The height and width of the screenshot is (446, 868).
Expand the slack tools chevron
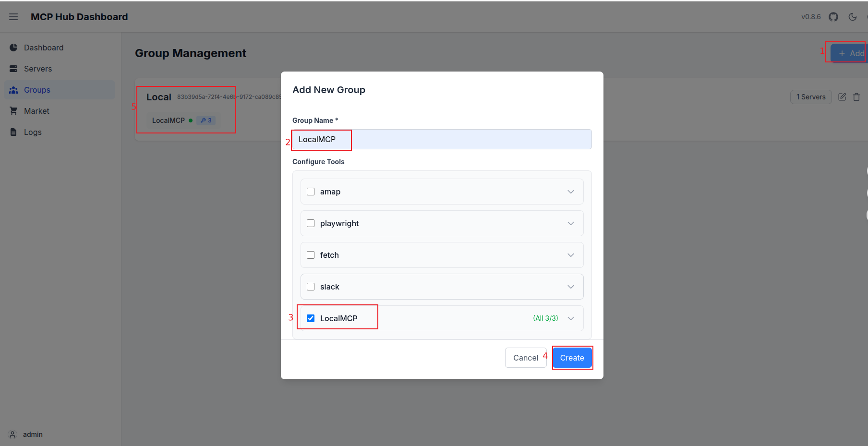click(571, 287)
